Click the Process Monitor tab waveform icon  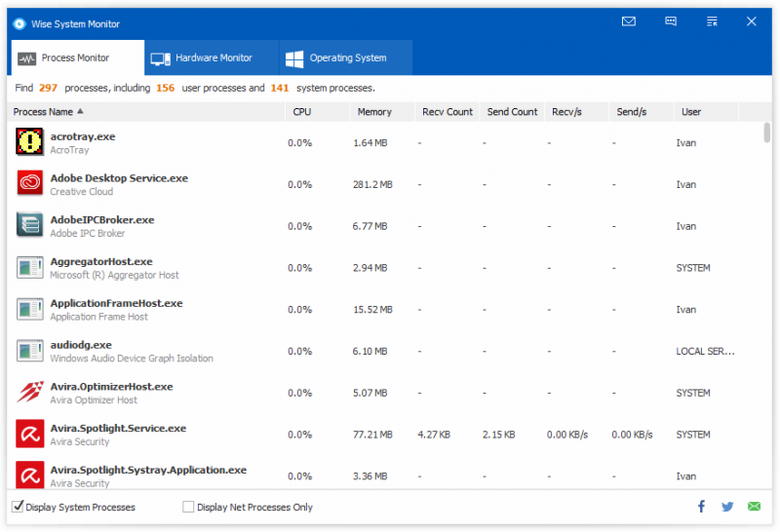pyautogui.click(x=27, y=59)
